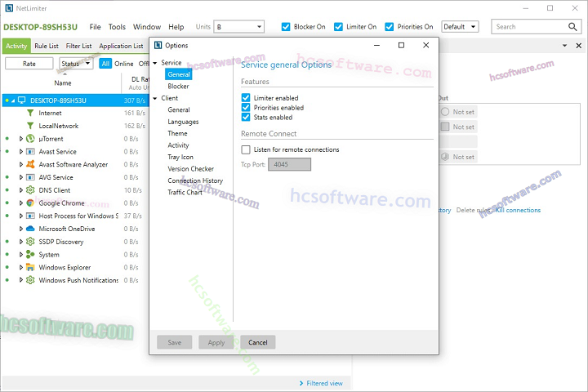This screenshot has width=588, height=392.
Task: Close the right info panel
Action: click(579, 46)
